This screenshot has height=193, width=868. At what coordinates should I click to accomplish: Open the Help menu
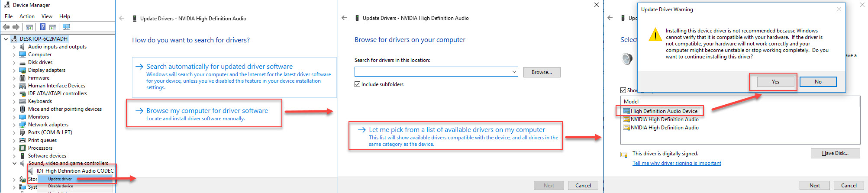(x=65, y=16)
